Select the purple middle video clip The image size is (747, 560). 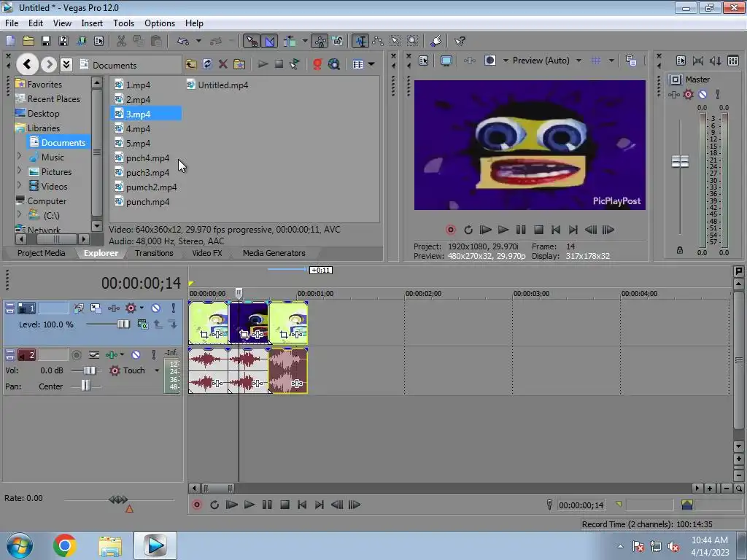click(249, 322)
